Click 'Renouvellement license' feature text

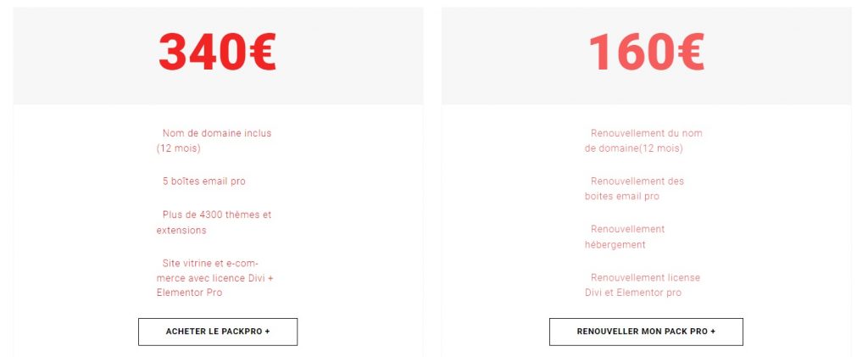645,278
